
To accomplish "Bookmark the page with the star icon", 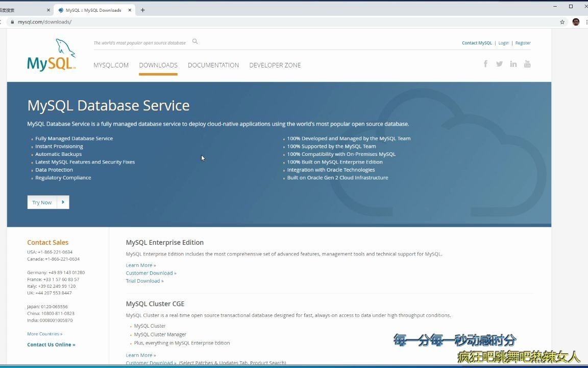I will 561,21.
